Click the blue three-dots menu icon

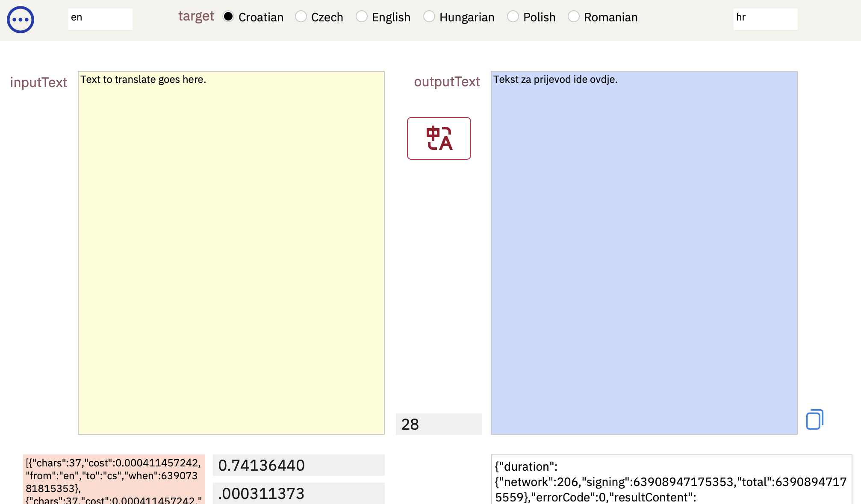coord(20,20)
